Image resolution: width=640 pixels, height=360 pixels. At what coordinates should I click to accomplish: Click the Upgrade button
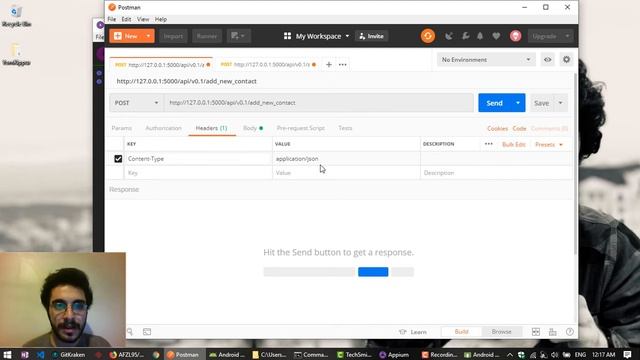pyautogui.click(x=544, y=36)
